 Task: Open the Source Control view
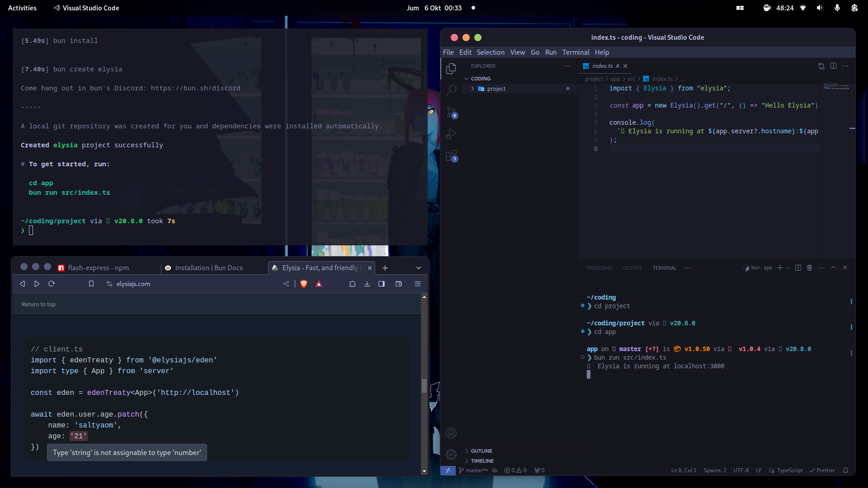pyautogui.click(x=452, y=112)
